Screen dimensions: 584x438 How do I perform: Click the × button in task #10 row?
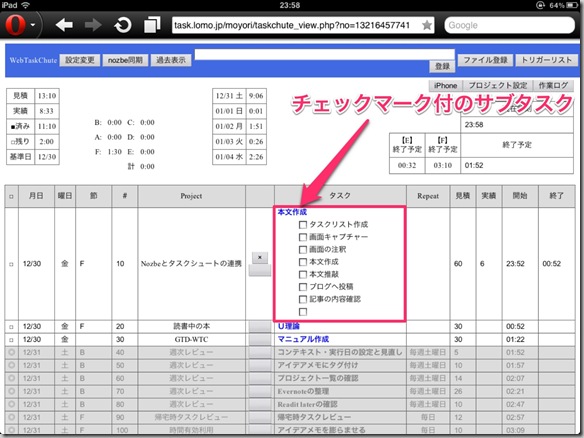pos(260,257)
